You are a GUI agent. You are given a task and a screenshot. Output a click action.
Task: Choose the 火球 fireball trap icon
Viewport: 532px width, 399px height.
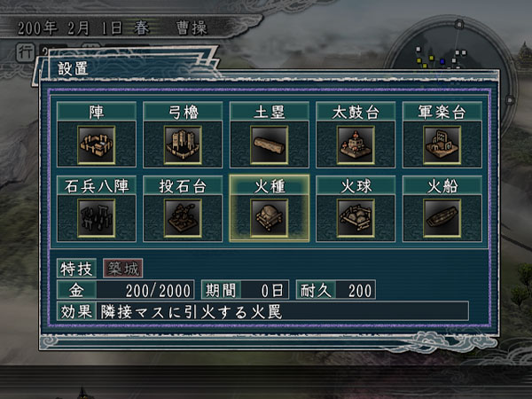[356, 218]
